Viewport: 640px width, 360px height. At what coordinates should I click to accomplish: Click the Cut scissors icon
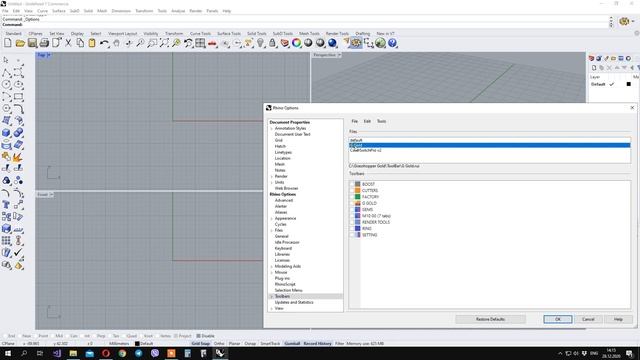pyautogui.click(x=68, y=43)
